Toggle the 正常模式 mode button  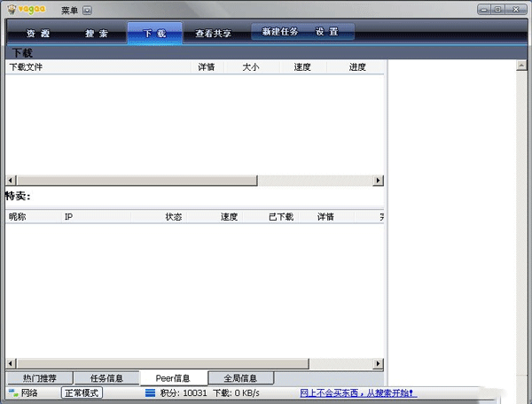82,392
